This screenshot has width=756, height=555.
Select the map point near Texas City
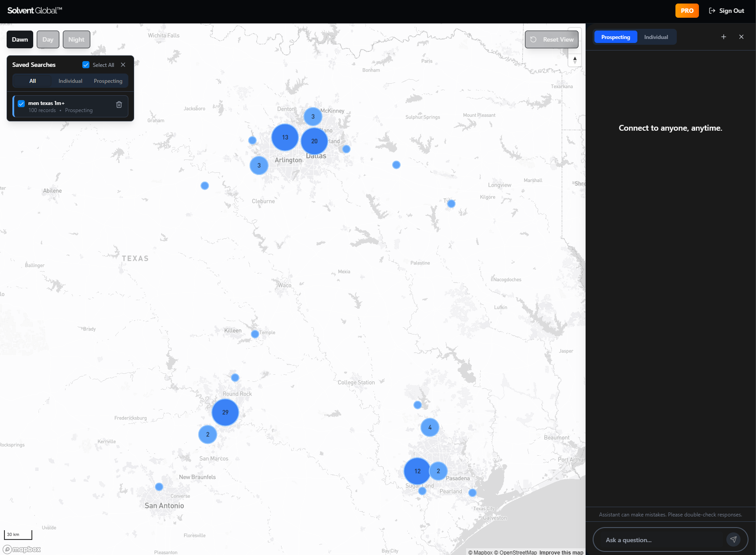click(x=472, y=493)
